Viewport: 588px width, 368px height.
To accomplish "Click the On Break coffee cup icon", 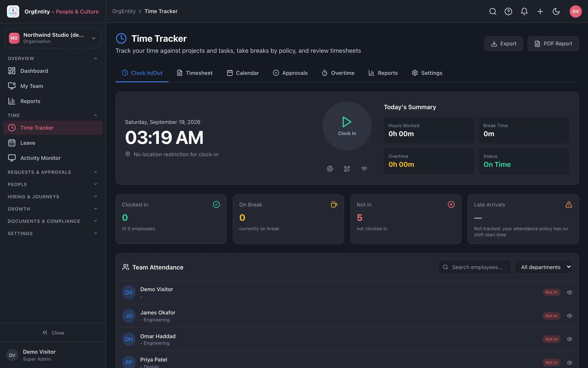I will click(334, 204).
